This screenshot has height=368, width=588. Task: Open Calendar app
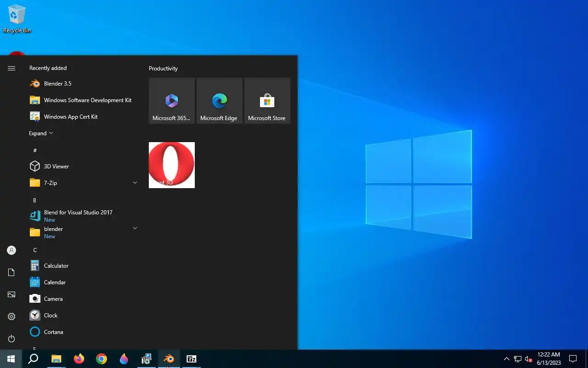pos(83,282)
